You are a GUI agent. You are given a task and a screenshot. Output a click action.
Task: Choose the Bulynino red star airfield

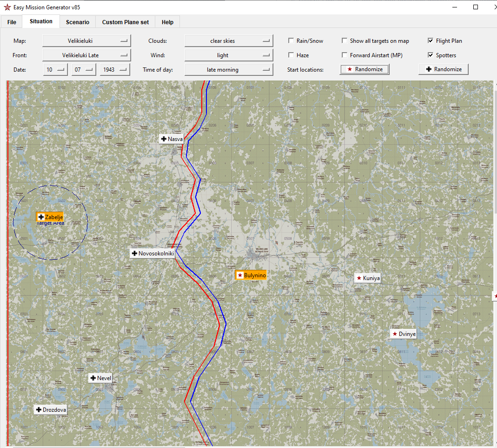[x=251, y=275]
